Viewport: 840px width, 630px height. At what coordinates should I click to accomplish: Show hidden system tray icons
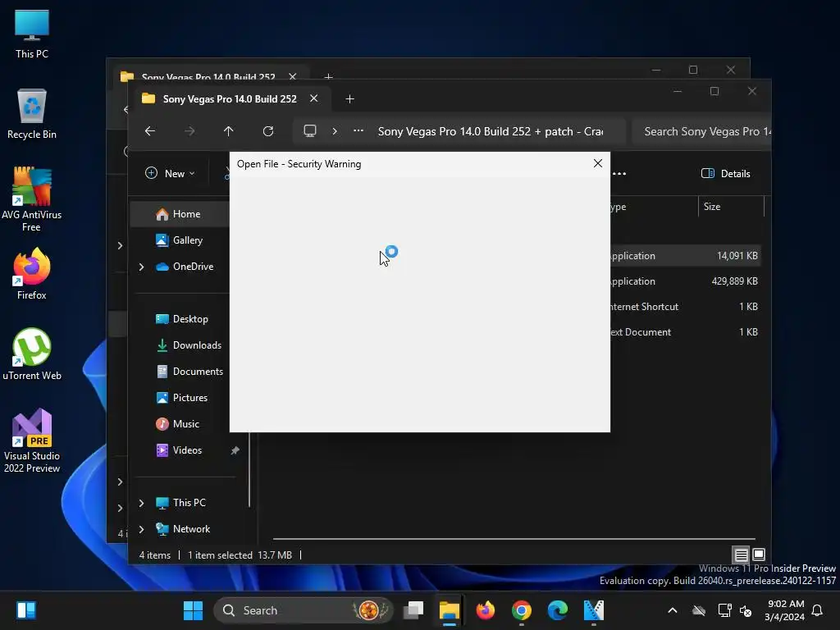(673, 610)
